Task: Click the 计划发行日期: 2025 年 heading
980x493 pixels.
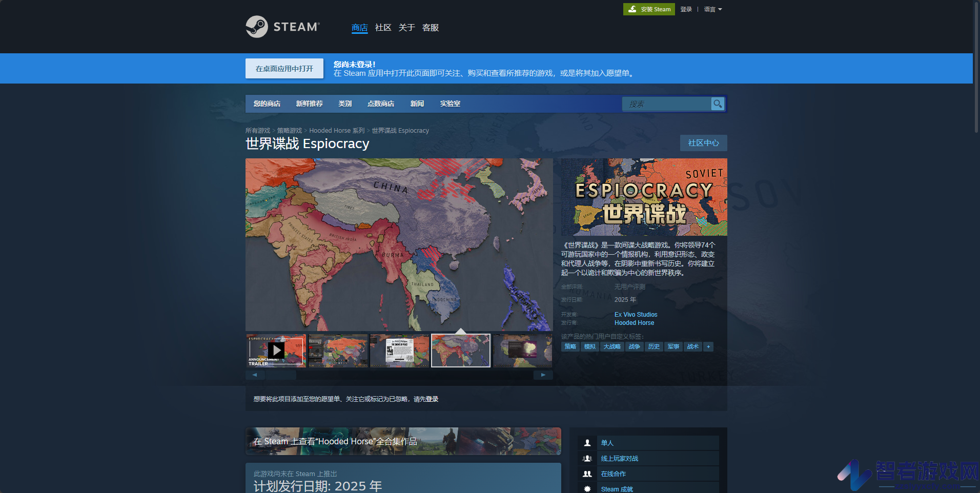Action: click(x=318, y=486)
